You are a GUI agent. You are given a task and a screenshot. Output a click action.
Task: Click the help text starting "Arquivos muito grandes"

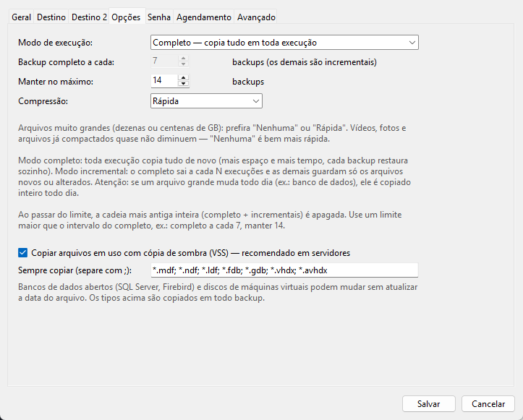(212, 133)
